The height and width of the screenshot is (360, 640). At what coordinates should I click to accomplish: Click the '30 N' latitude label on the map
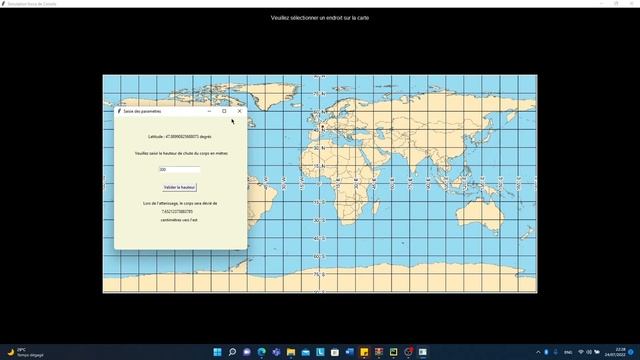point(320,148)
